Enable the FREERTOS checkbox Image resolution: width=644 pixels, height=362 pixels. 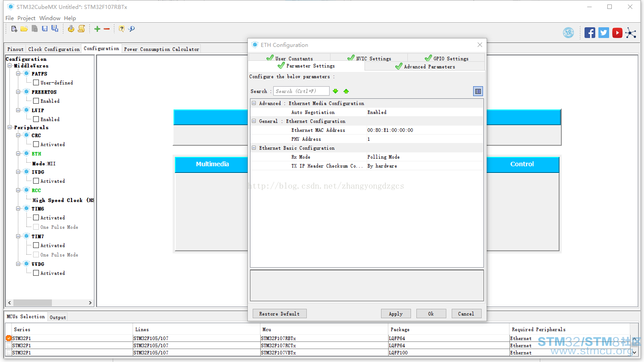pos(36,101)
